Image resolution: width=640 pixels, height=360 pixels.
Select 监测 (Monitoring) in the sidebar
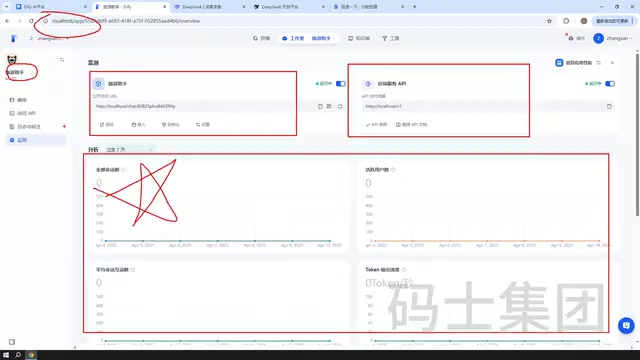click(x=35, y=140)
